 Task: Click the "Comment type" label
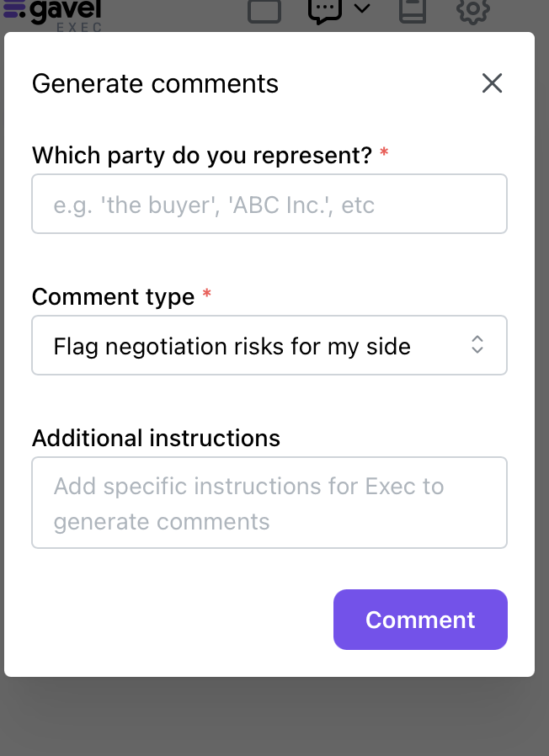pyautogui.click(x=113, y=297)
